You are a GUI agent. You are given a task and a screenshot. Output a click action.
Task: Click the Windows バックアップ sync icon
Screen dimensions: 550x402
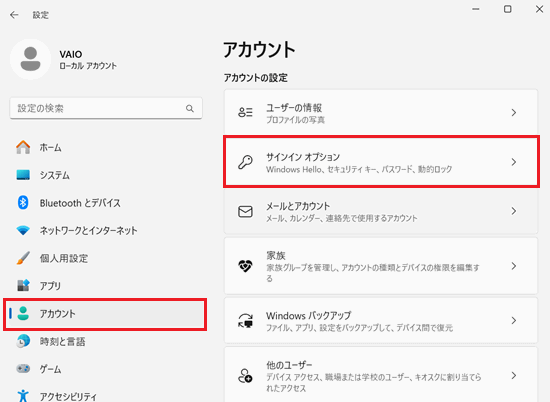[245, 321]
